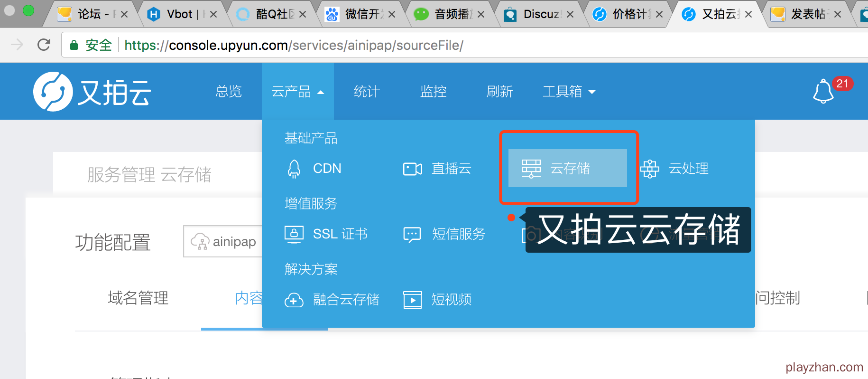Open the 短视频 play icon

[x=412, y=300]
